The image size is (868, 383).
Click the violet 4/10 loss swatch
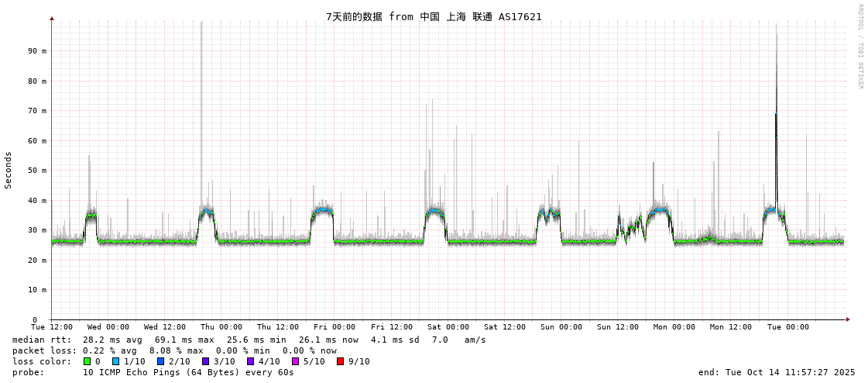[x=250, y=361]
